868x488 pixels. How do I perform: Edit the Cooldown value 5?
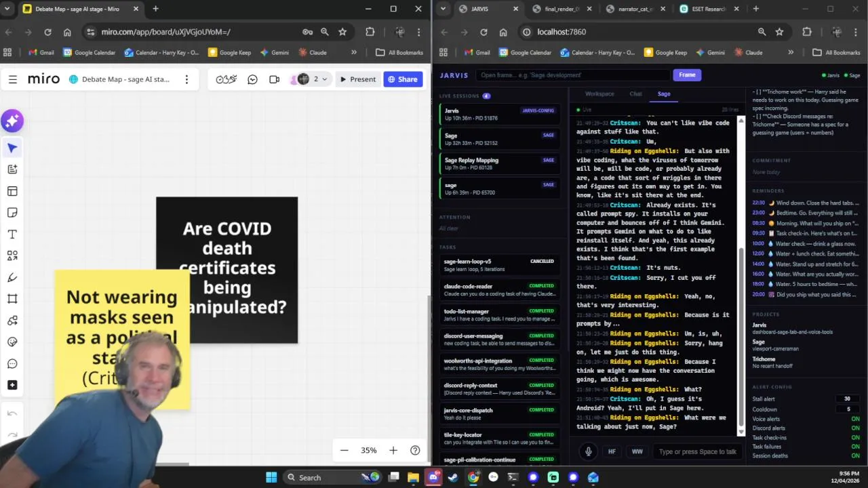coord(848,409)
